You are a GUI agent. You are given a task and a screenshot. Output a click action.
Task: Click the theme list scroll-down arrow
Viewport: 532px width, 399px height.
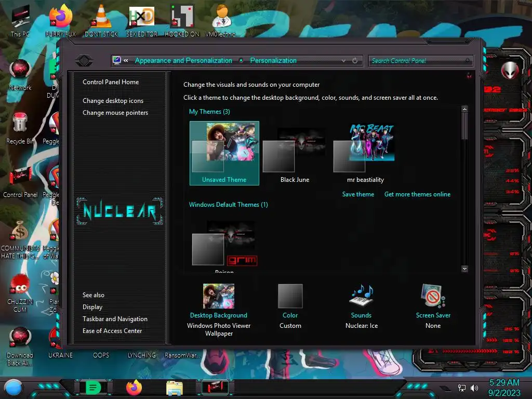coord(465,269)
